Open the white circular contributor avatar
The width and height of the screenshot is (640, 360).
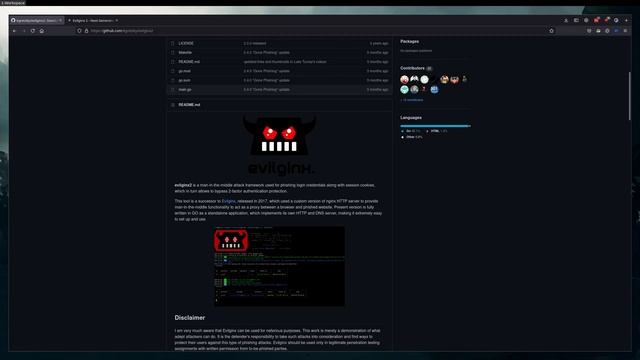pos(424,79)
